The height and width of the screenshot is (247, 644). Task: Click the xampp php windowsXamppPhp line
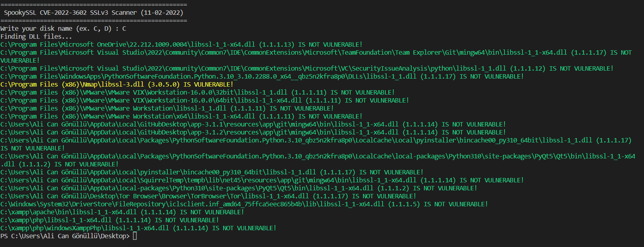138,228
